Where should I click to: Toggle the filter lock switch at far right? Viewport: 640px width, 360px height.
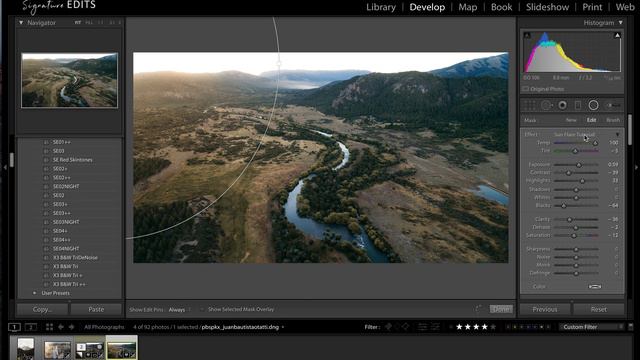[x=631, y=327]
